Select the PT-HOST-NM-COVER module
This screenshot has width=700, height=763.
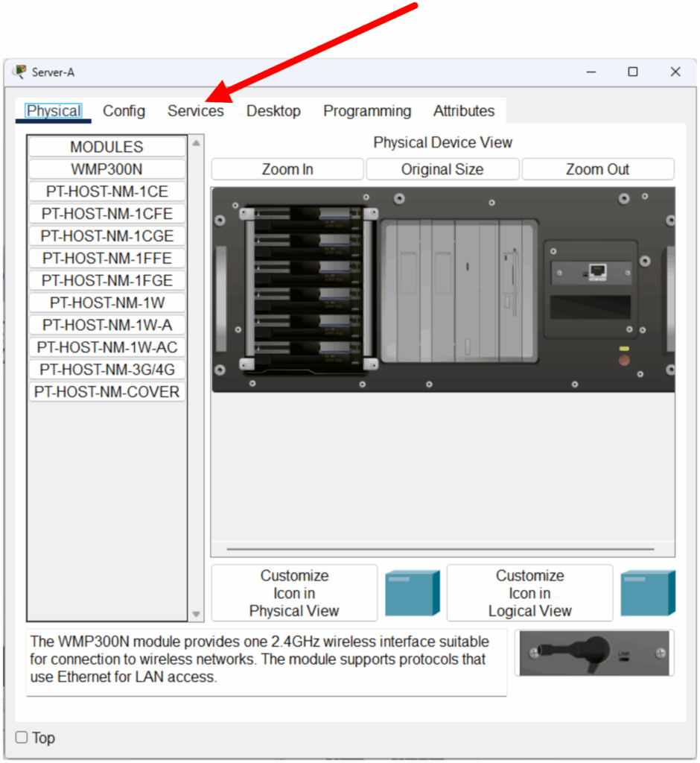click(x=107, y=392)
